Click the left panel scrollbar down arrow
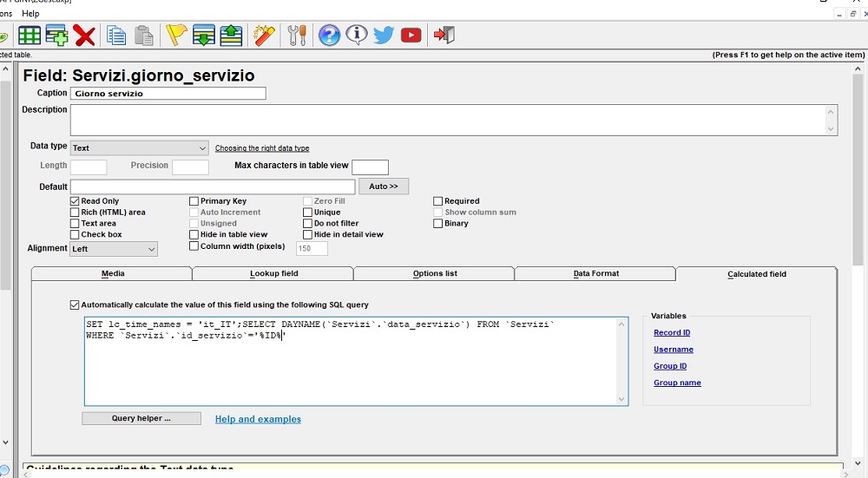This screenshot has height=478, width=868. tap(5, 442)
